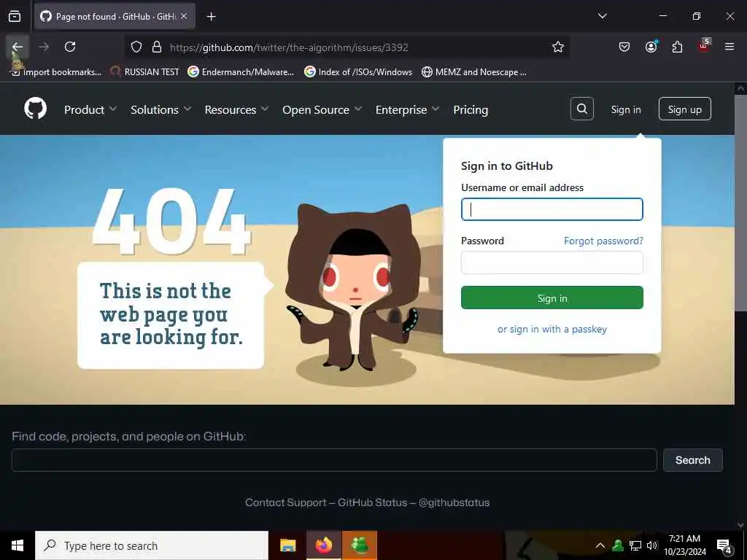Screen dimensions: 747x560
Task: Select the Page not found GitHub tab
Action: [115, 16]
